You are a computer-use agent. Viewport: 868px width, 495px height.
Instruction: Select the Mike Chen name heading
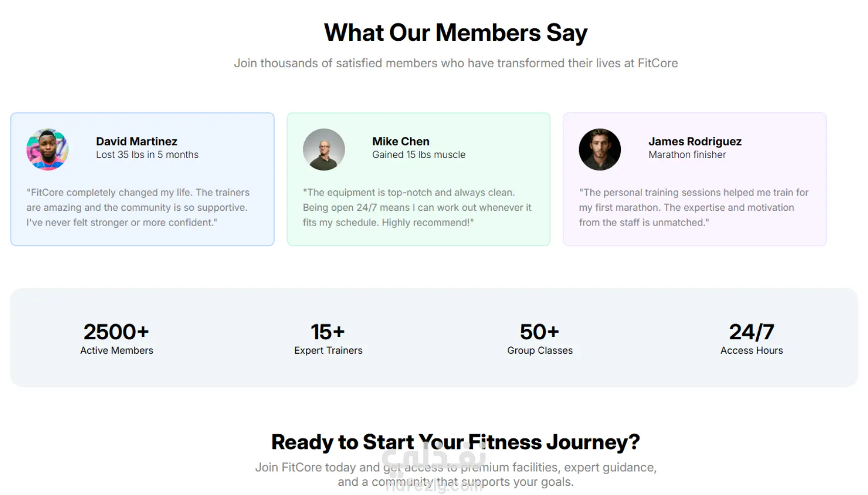point(401,141)
